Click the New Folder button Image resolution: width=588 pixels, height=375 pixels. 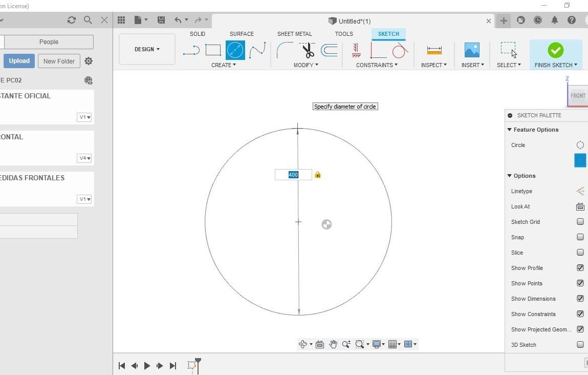click(59, 61)
